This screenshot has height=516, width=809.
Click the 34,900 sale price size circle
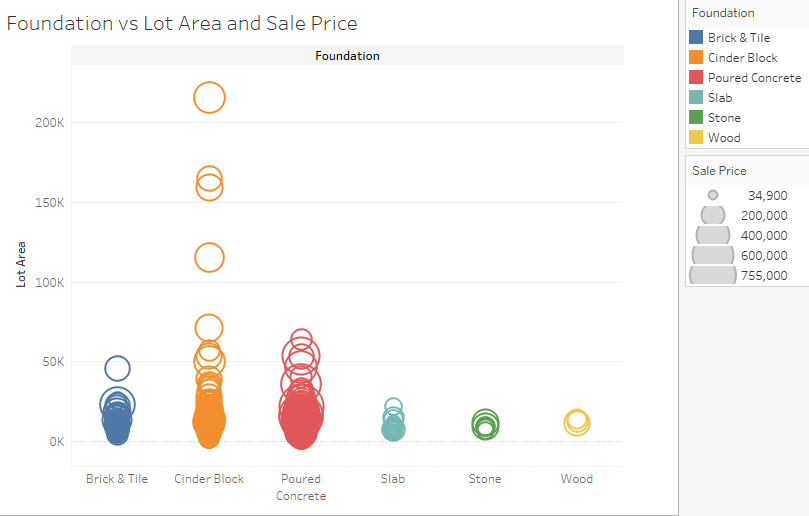(713, 195)
